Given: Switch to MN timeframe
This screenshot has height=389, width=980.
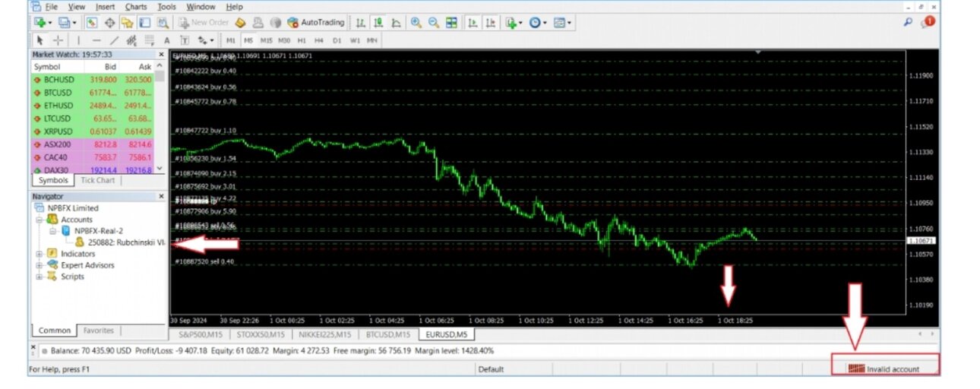Looking at the screenshot, I should (x=372, y=40).
